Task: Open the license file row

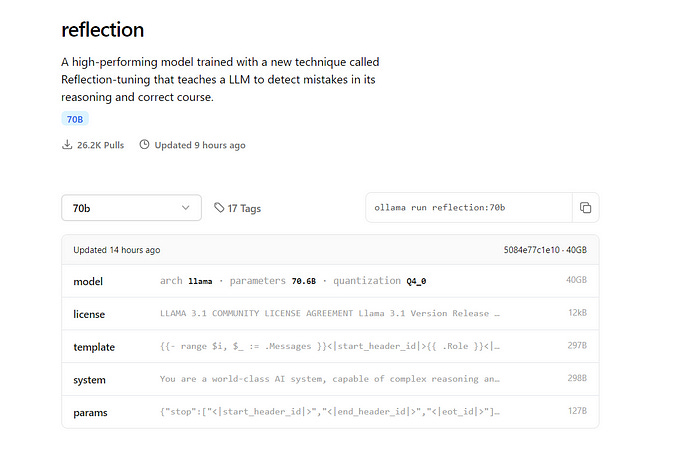Action: coord(330,314)
